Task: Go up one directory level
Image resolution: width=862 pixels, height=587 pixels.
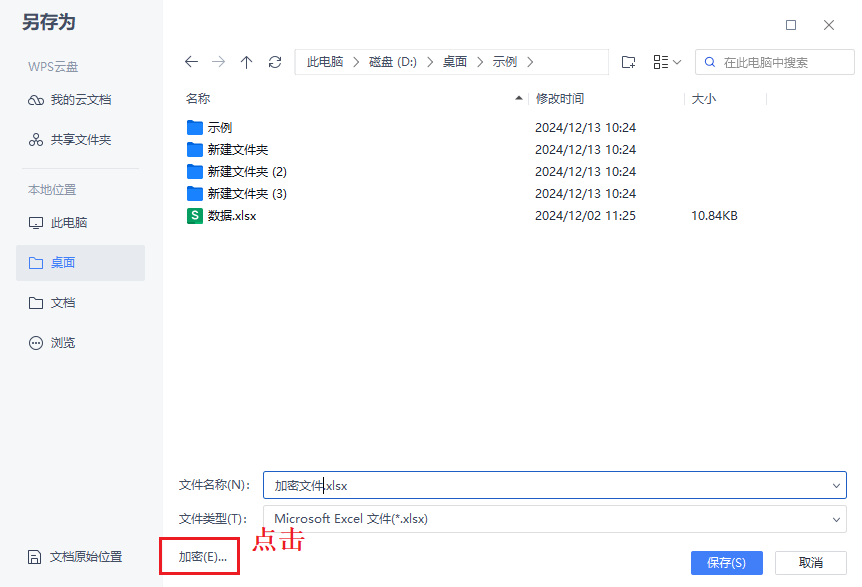Action: [x=247, y=61]
